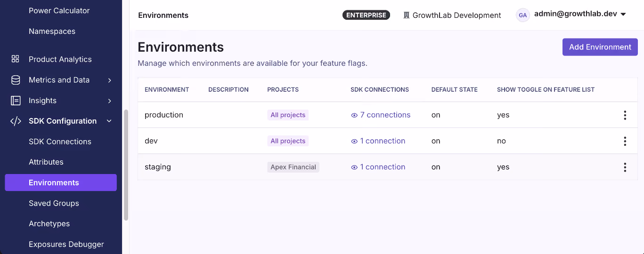Viewport: 644px width, 254px height.
Task: Open SDK Connections page
Action: coord(61,142)
